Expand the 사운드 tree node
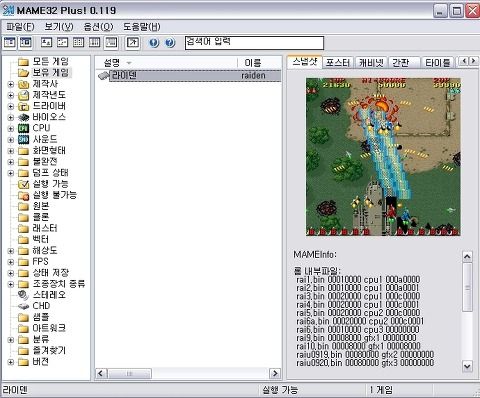Viewport: 480px width, 398px height. click(11, 140)
